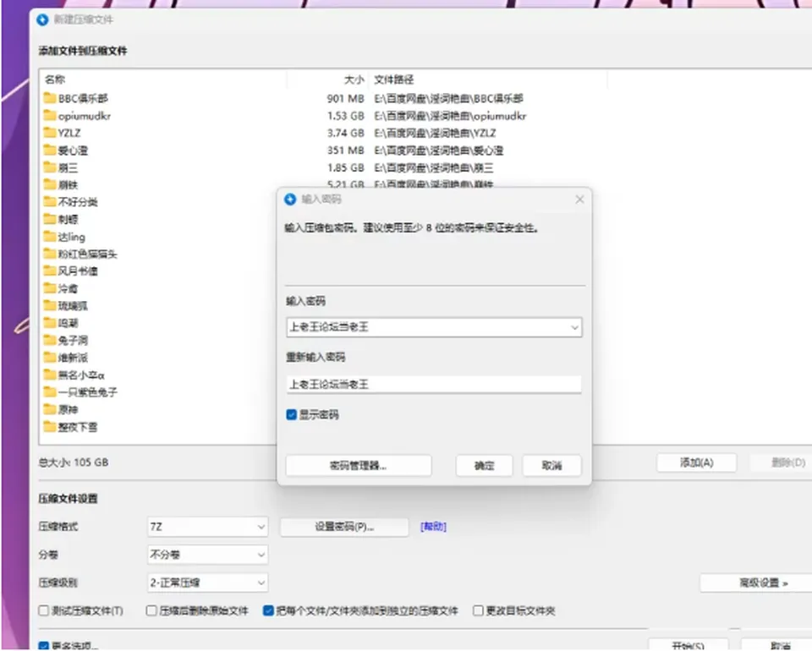Click the 设置密码(P)... button

tap(344, 527)
